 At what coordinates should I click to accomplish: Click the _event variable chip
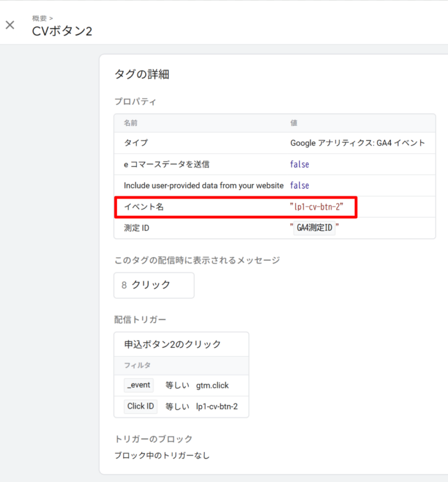[139, 385]
